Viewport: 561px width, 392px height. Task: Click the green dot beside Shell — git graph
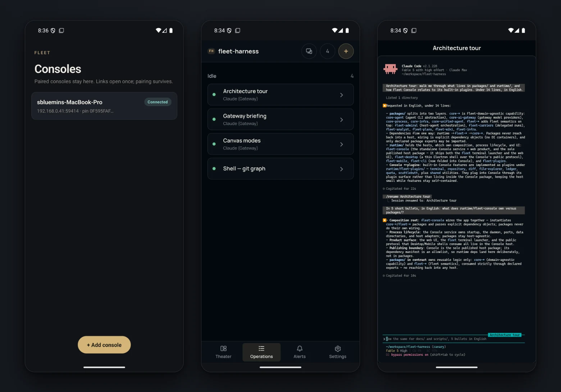click(x=214, y=169)
